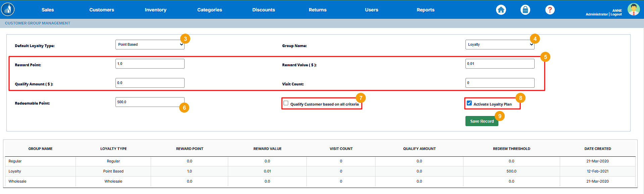Go to Home via house icon
This screenshot has height=194, width=644.
[501, 10]
